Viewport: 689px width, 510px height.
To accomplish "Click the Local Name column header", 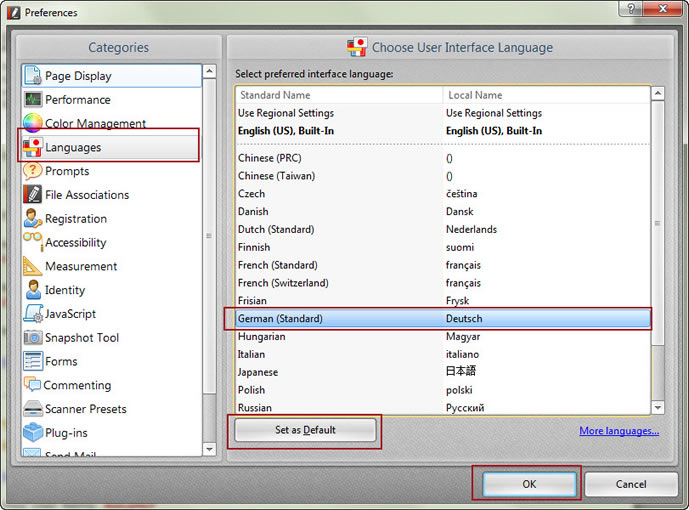I will point(546,95).
